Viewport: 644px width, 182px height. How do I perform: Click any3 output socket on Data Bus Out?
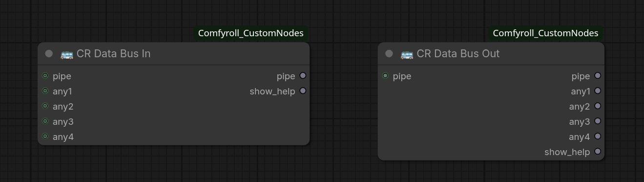tap(598, 121)
